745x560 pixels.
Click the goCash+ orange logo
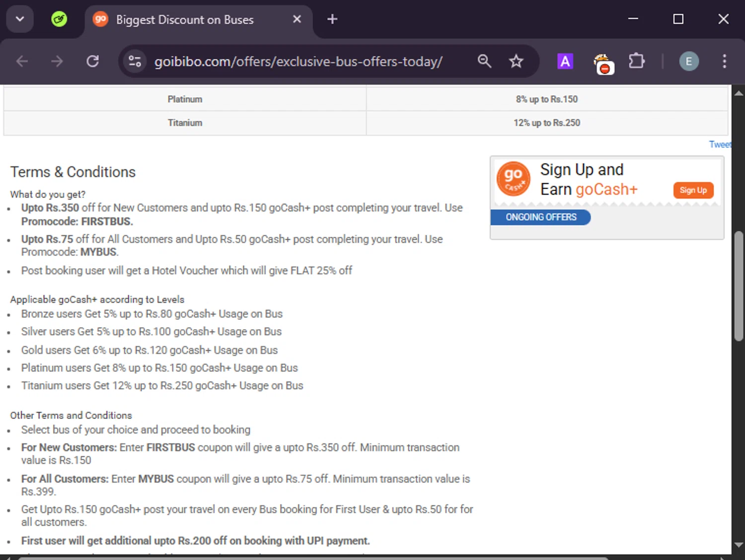(x=514, y=179)
